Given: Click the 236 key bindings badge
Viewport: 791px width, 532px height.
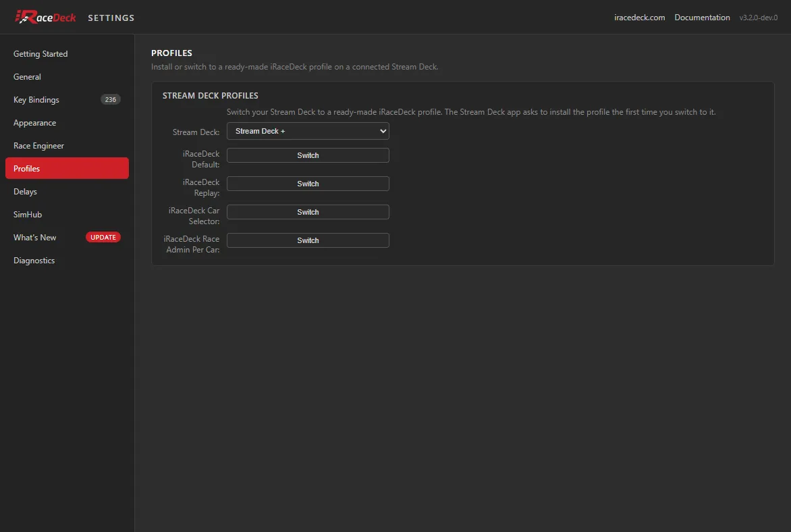Looking at the screenshot, I should [111, 99].
